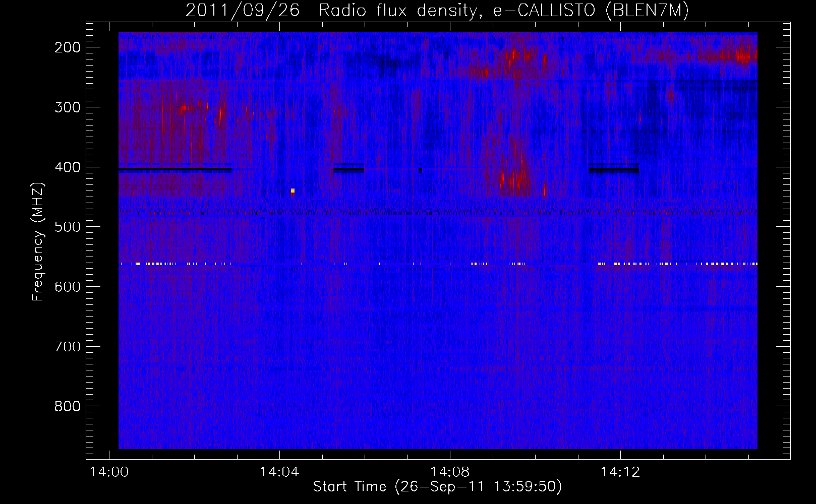Click the 200 frequency tick label
Viewport: 816px width, 504px height.
pos(68,47)
